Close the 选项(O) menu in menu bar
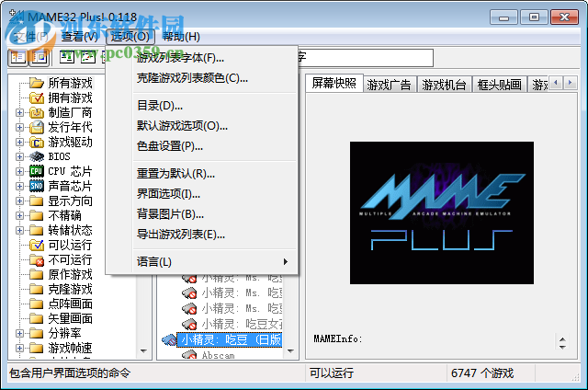The image size is (588, 390). click(130, 37)
